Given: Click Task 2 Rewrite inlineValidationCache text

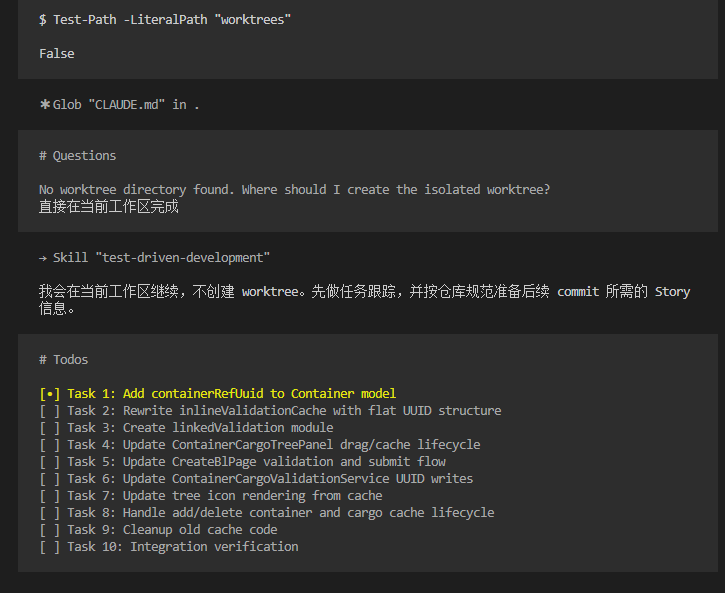Looking at the screenshot, I should (284, 411).
